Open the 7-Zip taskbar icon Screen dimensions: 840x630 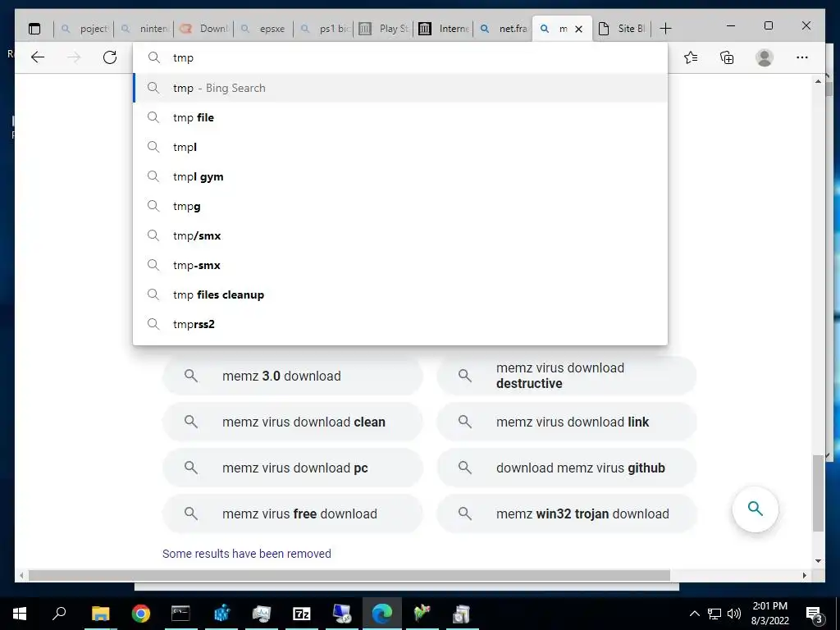(302, 614)
